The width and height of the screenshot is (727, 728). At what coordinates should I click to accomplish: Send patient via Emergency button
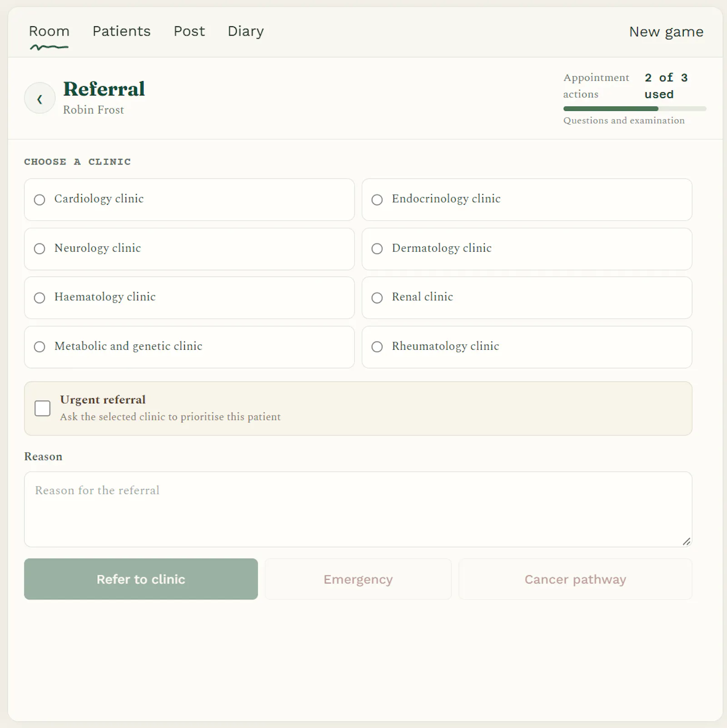click(x=358, y=579)
